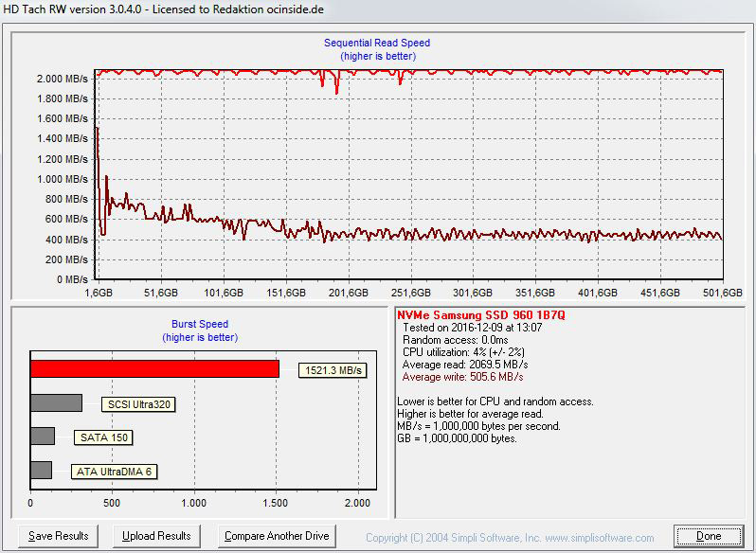The width and height of the screenshot is (756, 553).
Task: Click the Average read: 2069.5 MB/s text
Action: pos(465,365)
